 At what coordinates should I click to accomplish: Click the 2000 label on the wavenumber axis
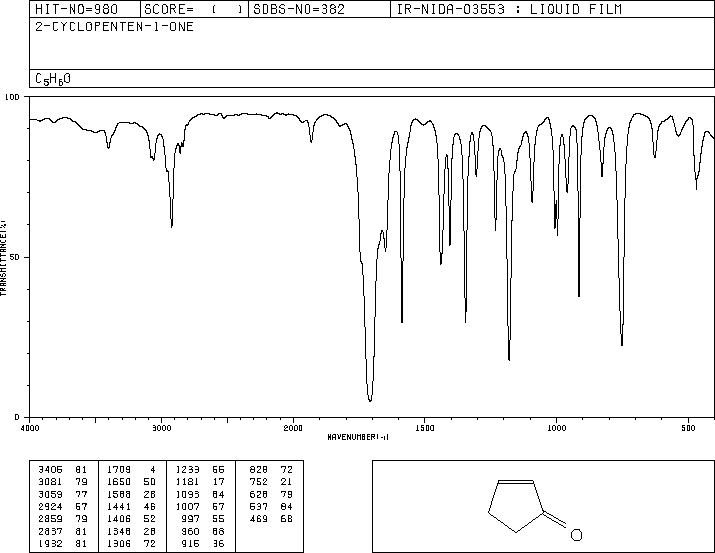pos(293,428)
